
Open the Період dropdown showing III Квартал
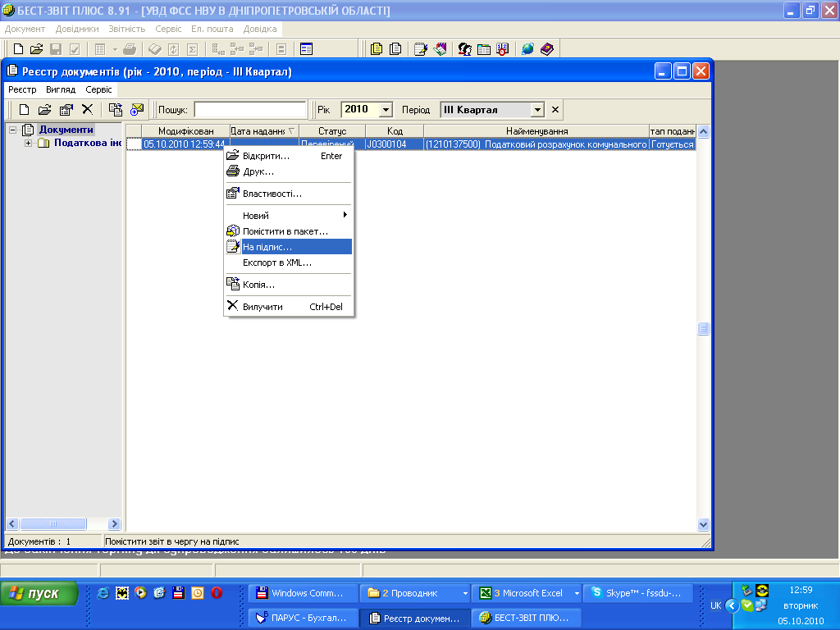coord(537,110)
